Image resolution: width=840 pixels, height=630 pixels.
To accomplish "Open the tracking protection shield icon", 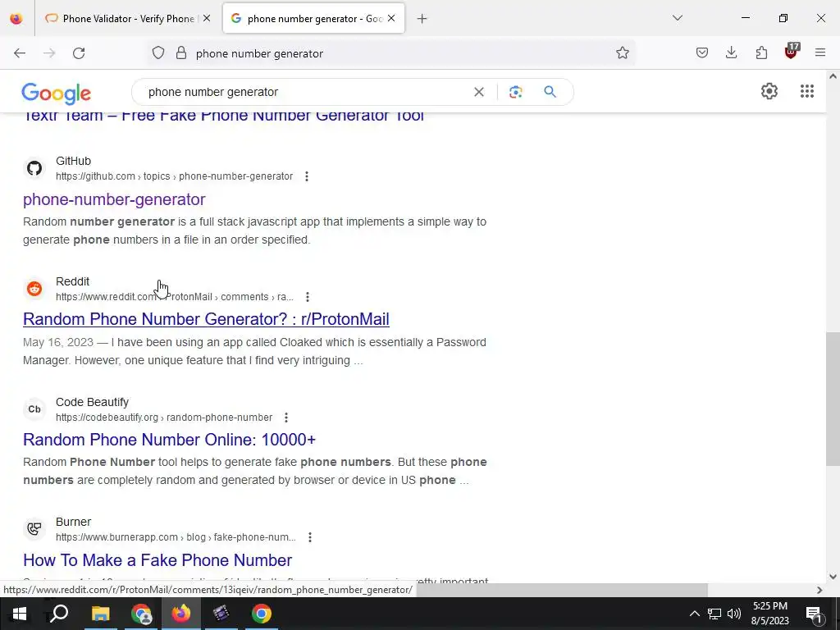I will tap(158, 52).
